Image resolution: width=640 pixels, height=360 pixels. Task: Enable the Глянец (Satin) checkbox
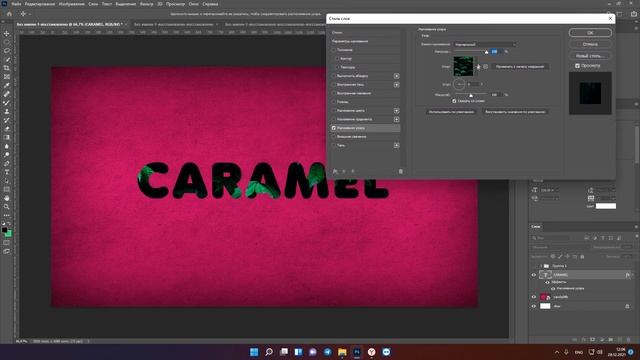tap(334, 102)
